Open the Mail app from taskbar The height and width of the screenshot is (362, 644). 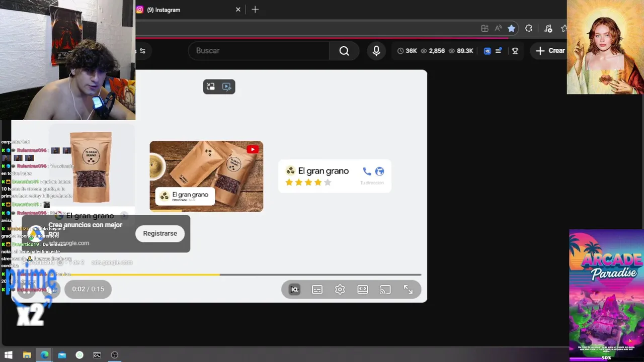pyautogui.click(x=62, y=355)
